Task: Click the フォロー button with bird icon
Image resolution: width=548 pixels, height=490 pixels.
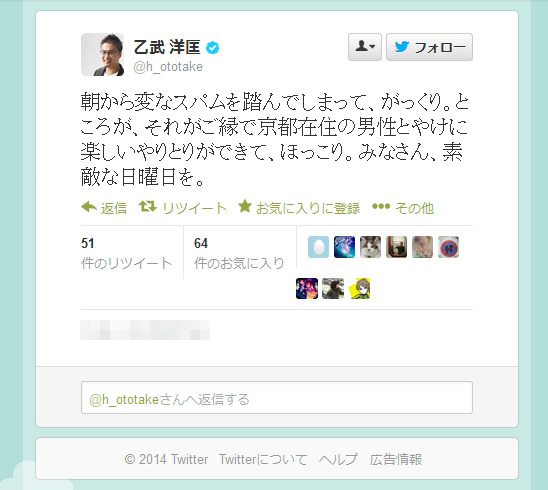Action: pos(429,47)
